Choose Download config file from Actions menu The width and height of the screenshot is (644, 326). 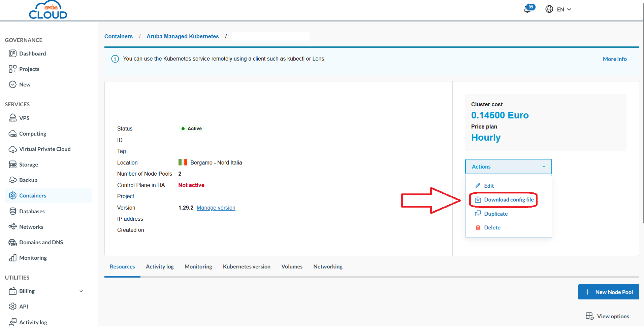509,200
